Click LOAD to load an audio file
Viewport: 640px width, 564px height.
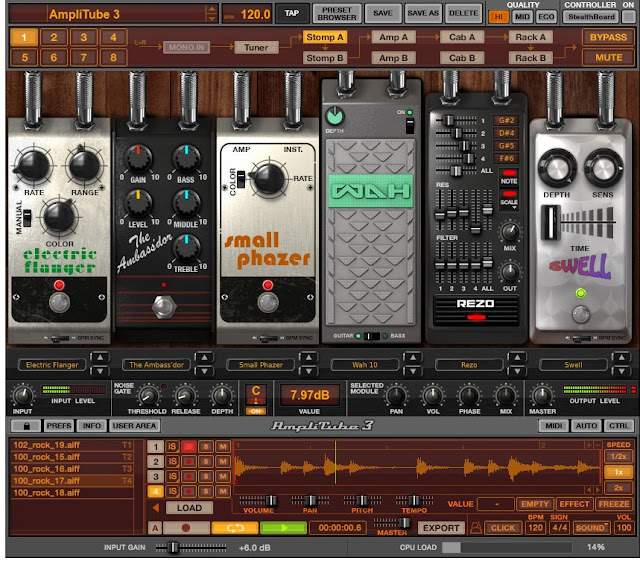point(189,508)
